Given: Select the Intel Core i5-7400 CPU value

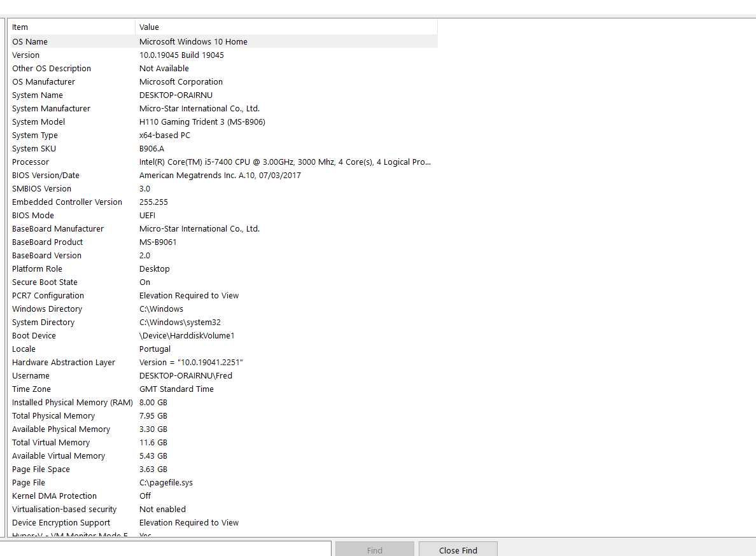Looking at the screenshot, I should click(x=285, y=162).
